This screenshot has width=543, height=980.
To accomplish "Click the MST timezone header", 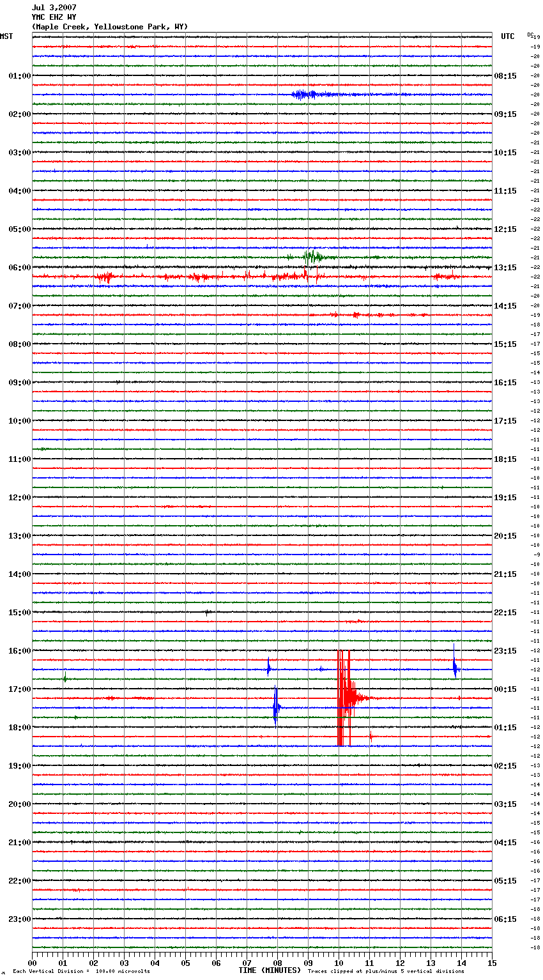I will 6,36.
